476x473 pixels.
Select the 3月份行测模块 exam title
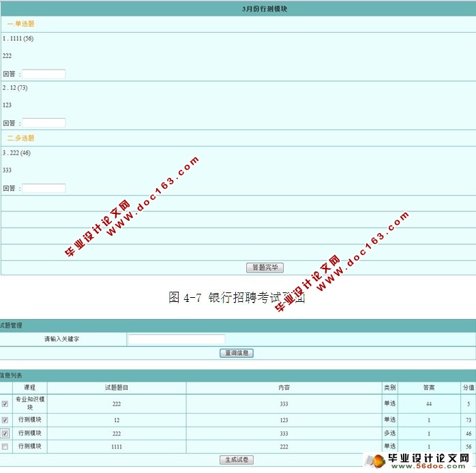(265, 9)
